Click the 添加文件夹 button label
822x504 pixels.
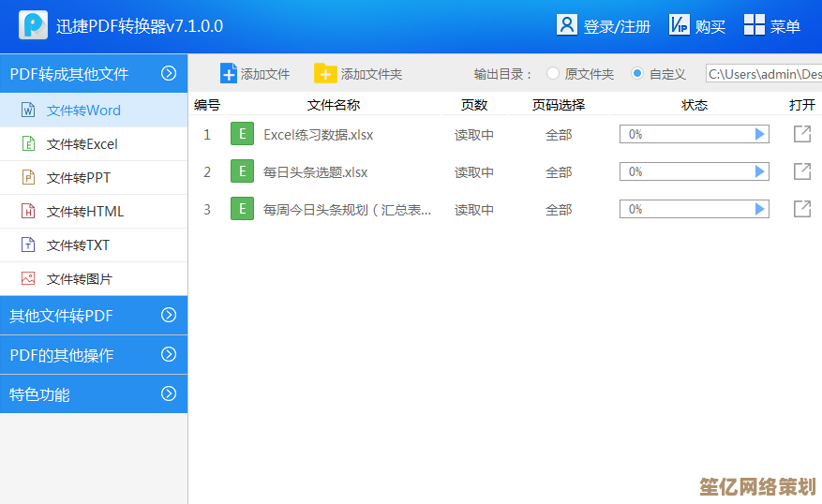click(x=372, y=74)
